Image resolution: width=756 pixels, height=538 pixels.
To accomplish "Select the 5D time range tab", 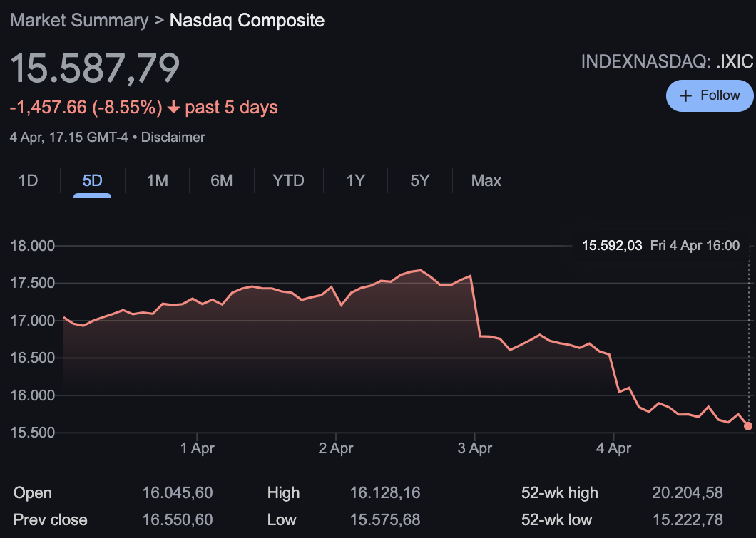I will (93, 181).
